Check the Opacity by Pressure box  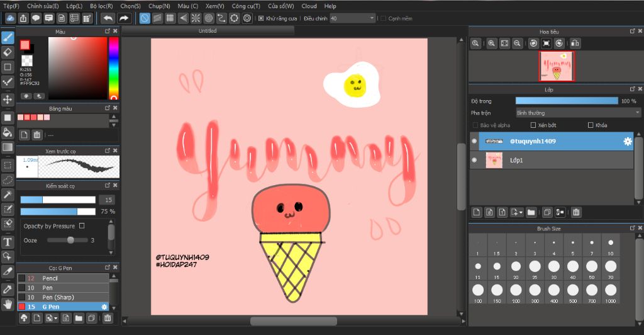coord(82,225)
